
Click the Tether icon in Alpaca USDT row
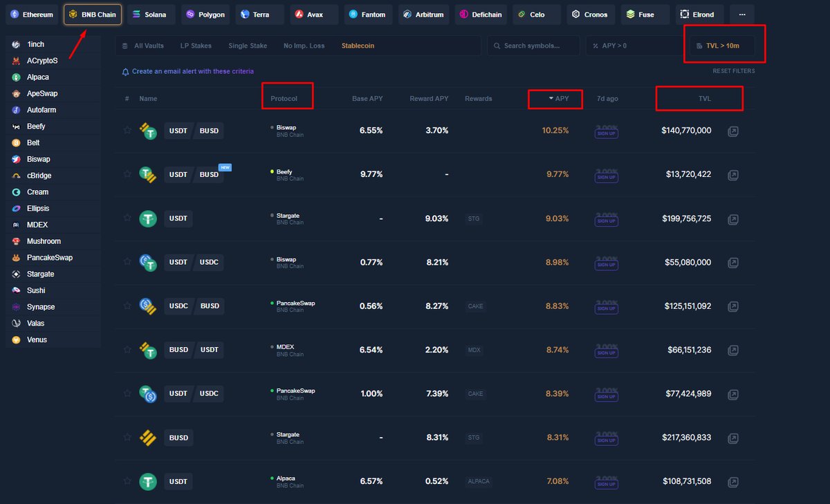click(148, 482)
